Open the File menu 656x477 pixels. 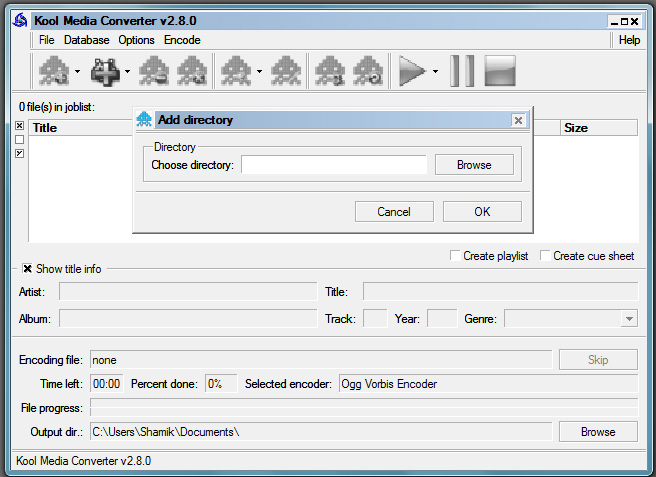(46, 40)
